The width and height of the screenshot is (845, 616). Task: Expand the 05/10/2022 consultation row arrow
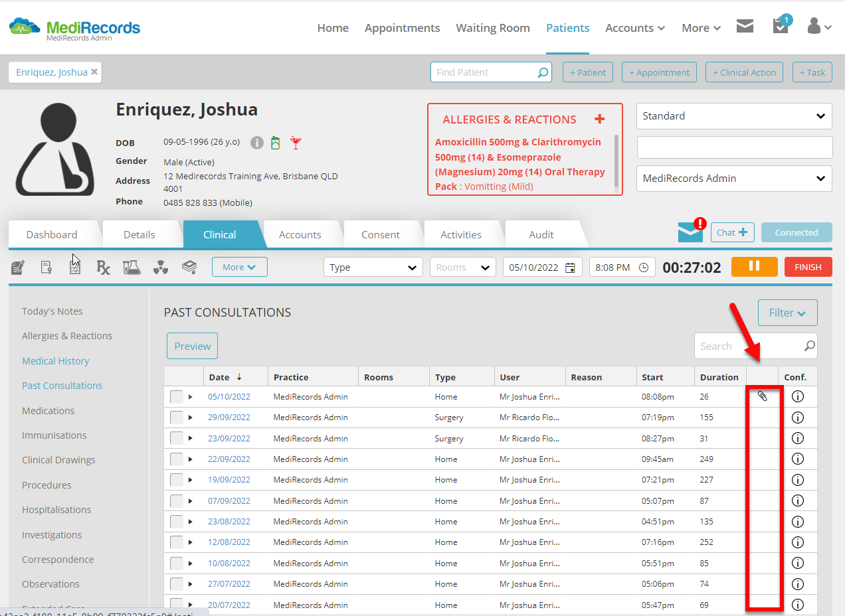(x=190, y=397)
